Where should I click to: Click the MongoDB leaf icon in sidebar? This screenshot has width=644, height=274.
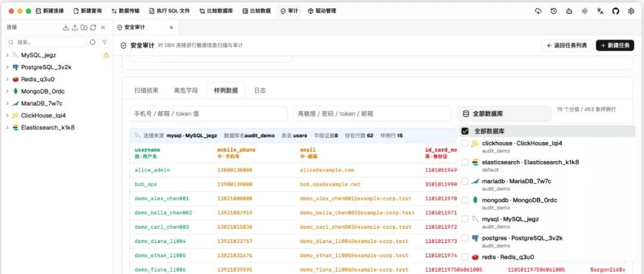point(15,91)
